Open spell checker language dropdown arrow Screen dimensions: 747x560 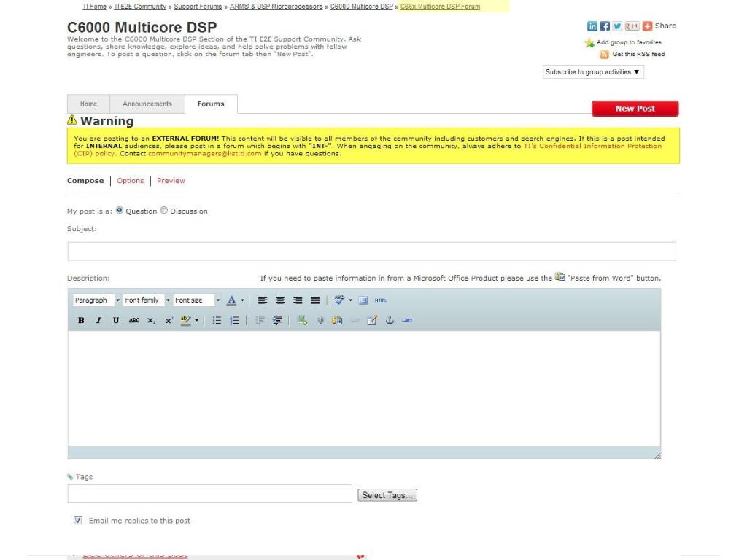click(x=351, y=300)
